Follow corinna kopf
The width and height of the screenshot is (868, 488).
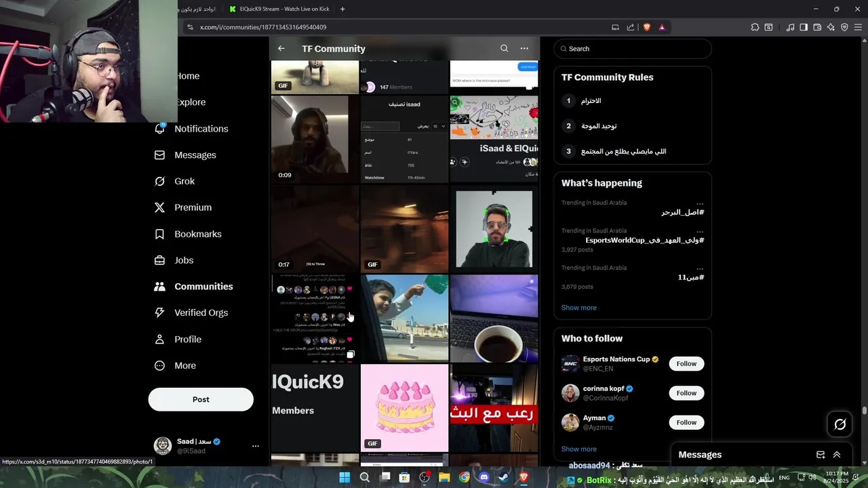pos(686,393)
